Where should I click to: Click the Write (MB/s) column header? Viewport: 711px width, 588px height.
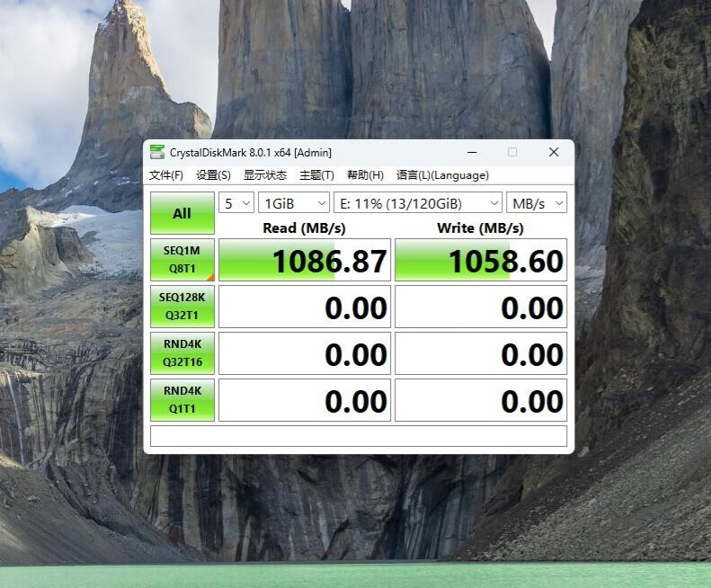[x=480, y=227]
